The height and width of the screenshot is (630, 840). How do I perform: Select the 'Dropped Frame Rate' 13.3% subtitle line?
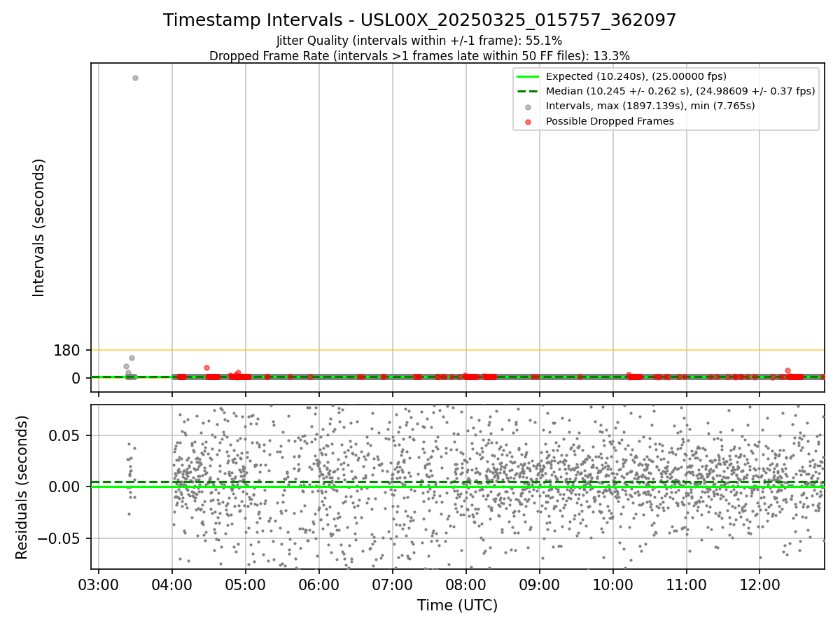click(x=419, y=56)
